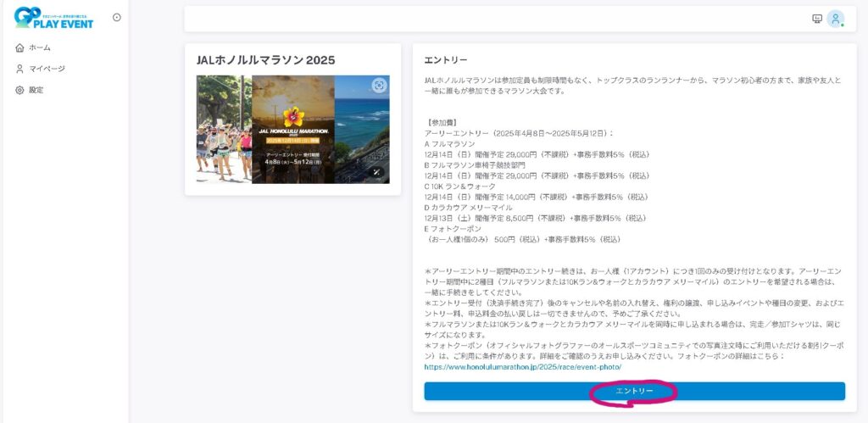Click the GO PLAY EVENT logo

[53, 18]
